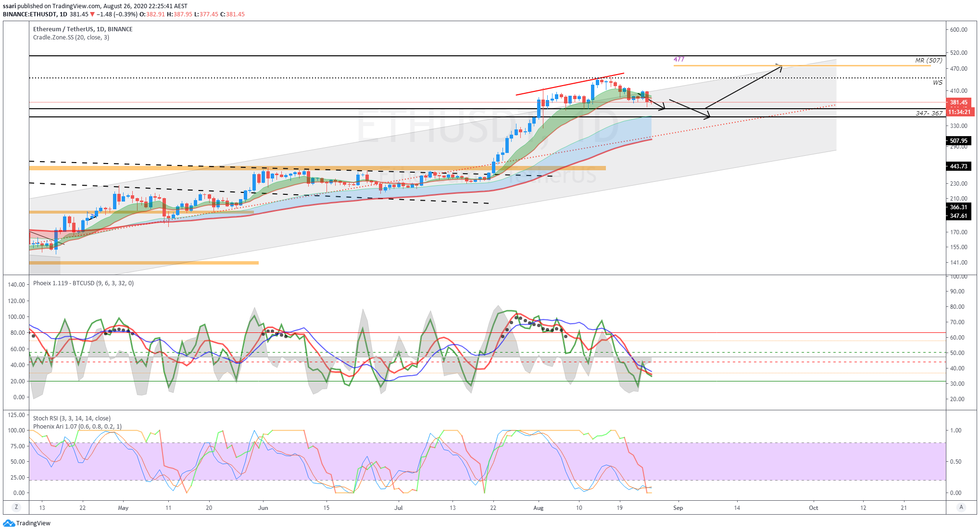Click the 140.00 value on Phoeix scale
This screenshot has height=532, width=980.
[16, 284]
